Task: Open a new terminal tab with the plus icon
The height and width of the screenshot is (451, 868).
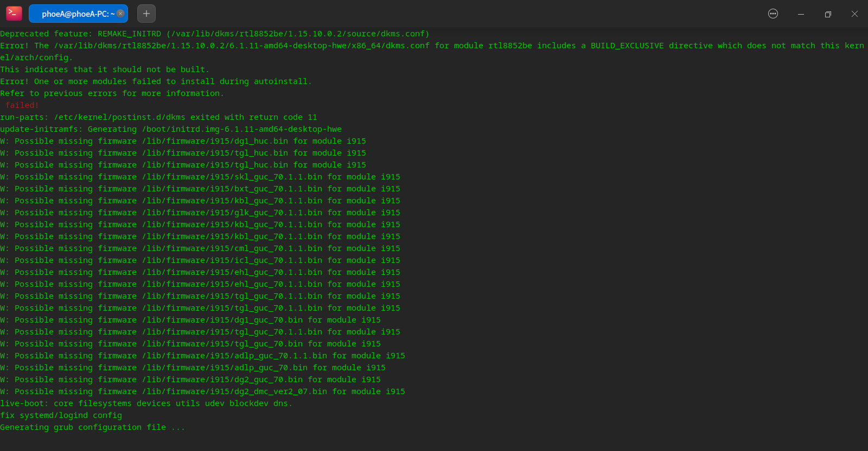Action: 146,14
